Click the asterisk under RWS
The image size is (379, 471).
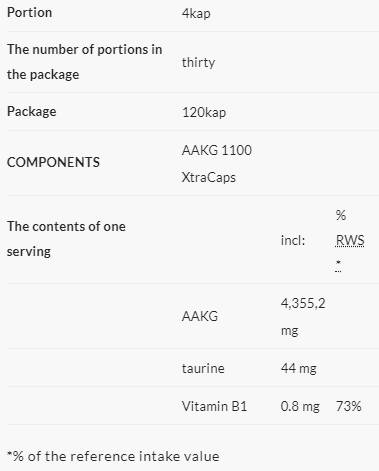(338, 265)
